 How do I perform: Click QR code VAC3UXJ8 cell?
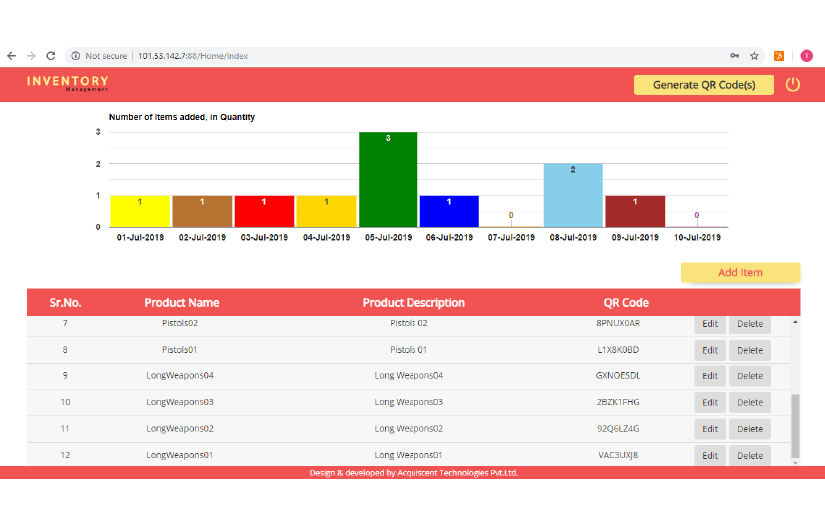[618, 455]
